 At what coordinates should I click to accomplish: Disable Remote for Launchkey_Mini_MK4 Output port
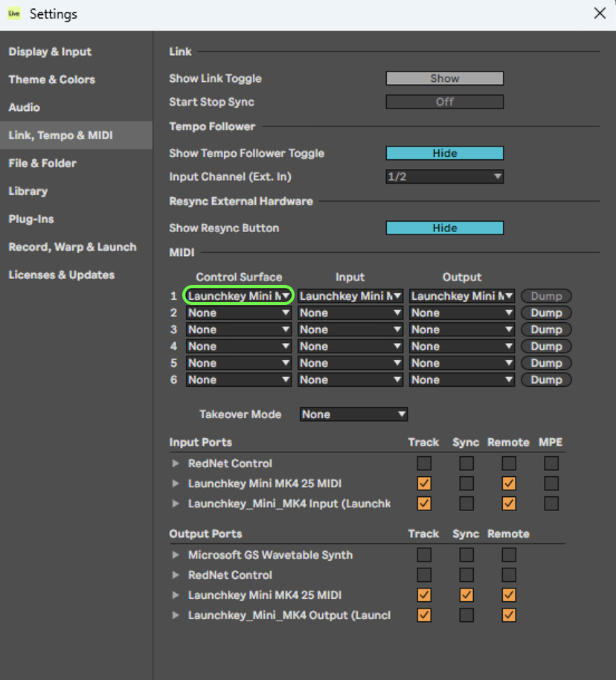coord(509,615)
